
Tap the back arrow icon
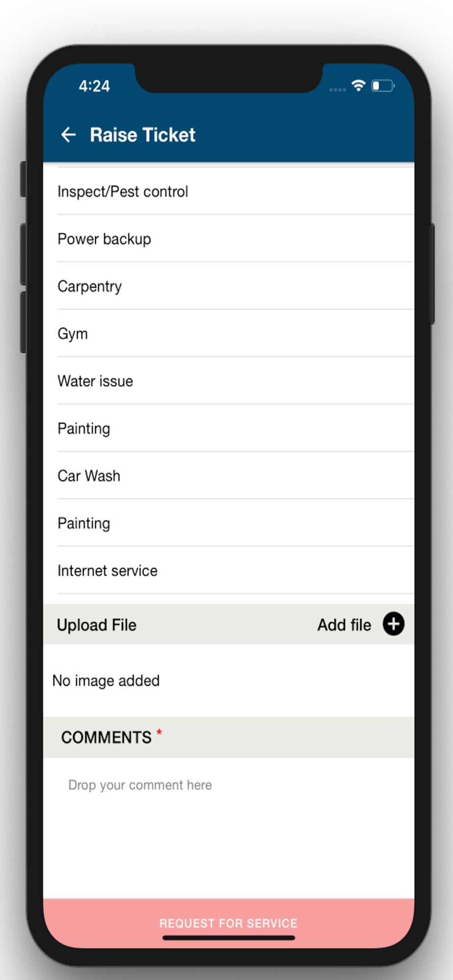coord(68,135)
